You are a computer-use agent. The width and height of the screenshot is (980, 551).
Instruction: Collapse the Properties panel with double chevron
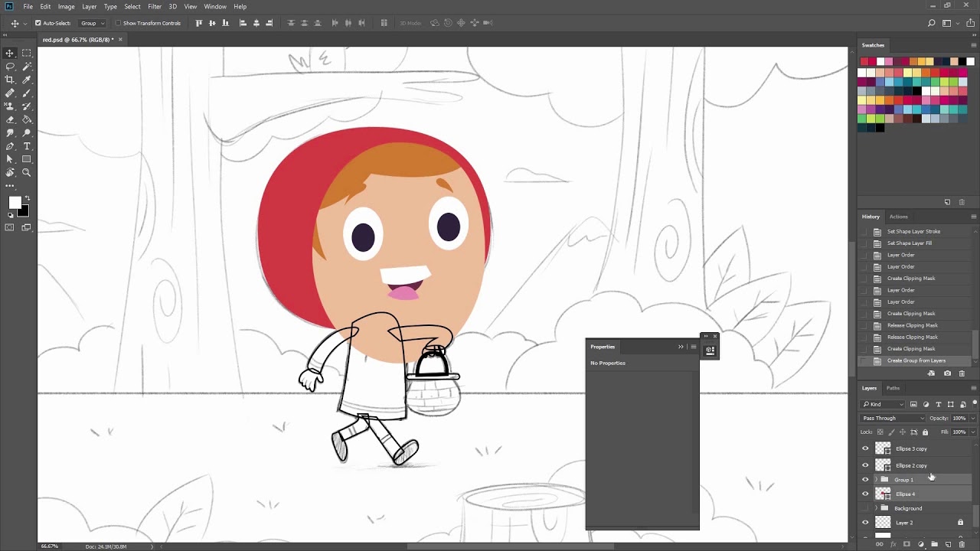[x=681, y=347]
